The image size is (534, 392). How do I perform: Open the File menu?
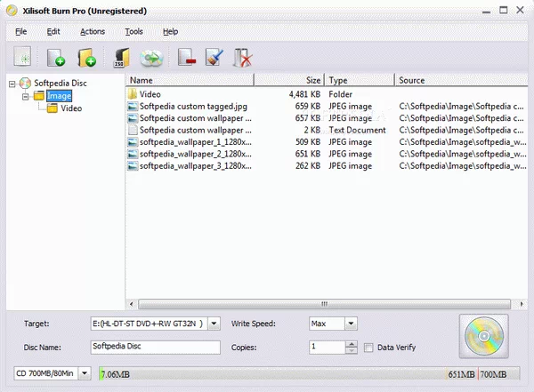[21, 32]
